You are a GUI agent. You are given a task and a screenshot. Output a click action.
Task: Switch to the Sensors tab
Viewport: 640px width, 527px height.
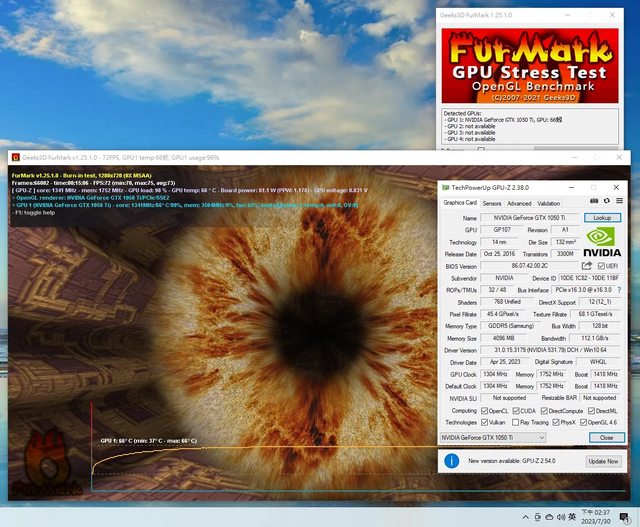(492, 203)
